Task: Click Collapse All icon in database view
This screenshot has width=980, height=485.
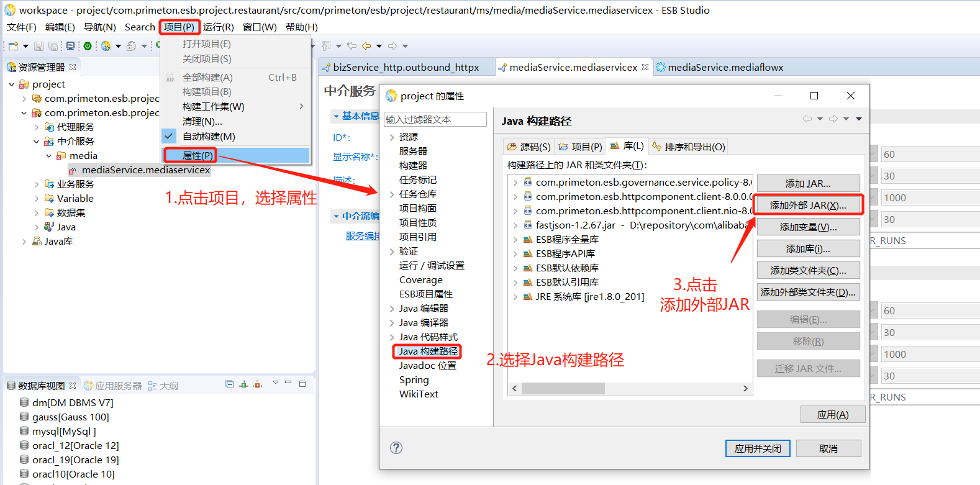Action: point(230,384)
